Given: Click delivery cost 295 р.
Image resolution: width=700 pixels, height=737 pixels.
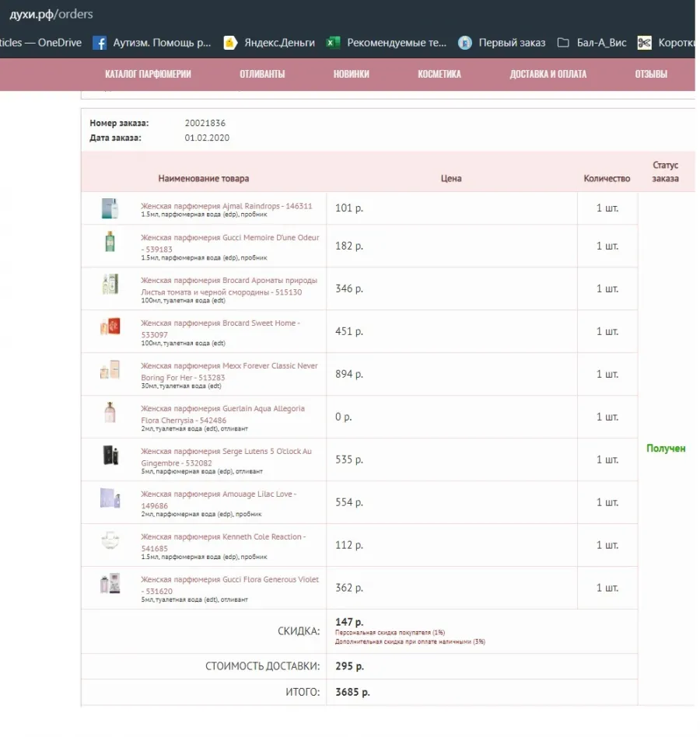Looking at the screenshot, I should pyautogui.click(x=349, y=666).
